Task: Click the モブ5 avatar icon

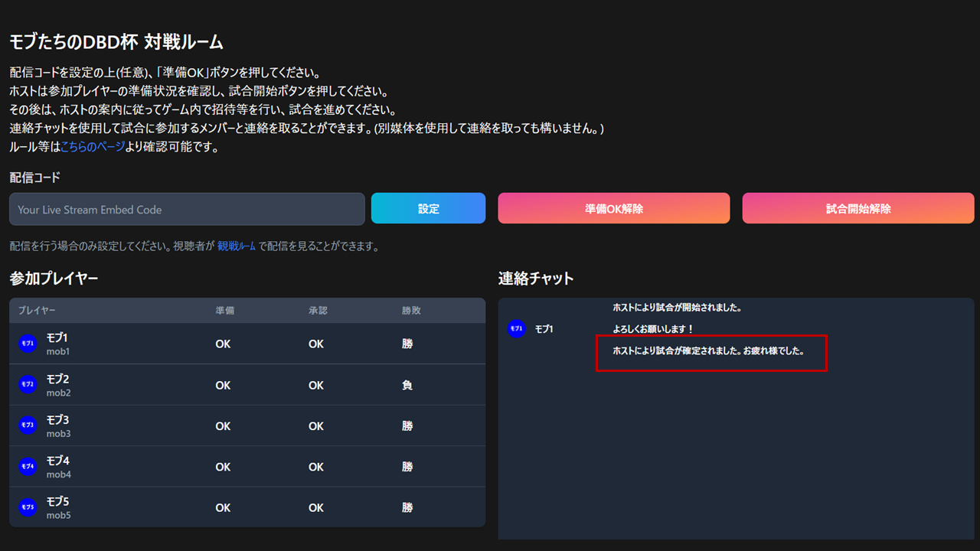Action: (28, 507)
